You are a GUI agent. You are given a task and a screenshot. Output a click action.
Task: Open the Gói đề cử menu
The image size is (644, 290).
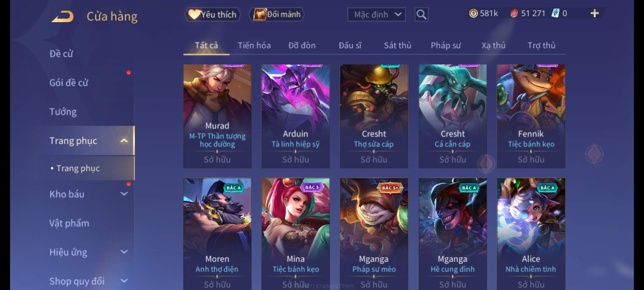tap(69, 83)
